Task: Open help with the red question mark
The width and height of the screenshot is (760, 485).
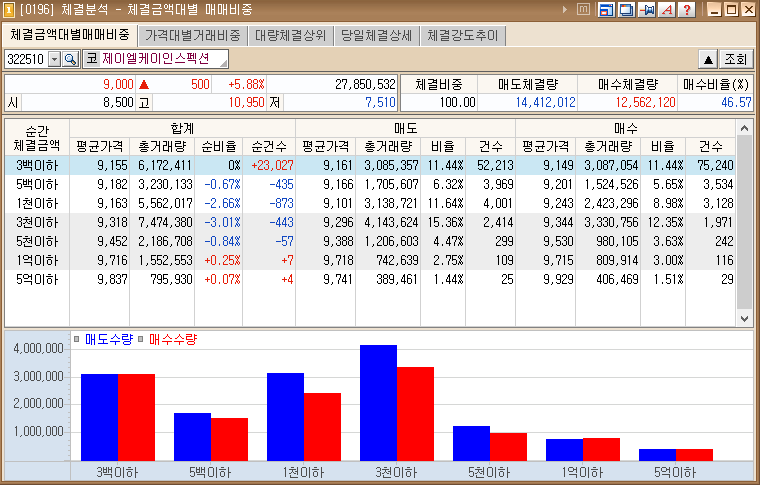Action: [687, 10]
